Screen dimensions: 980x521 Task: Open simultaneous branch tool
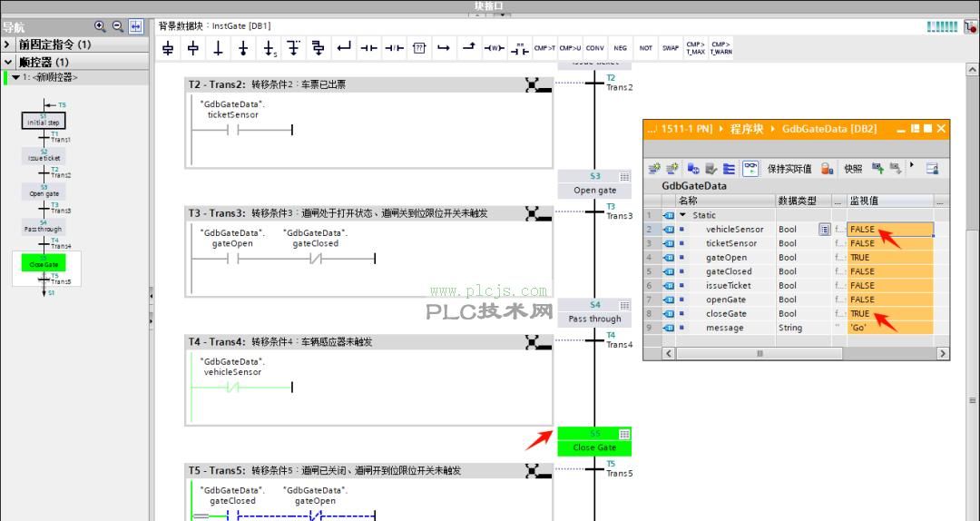pyautogui.click(x=318, y=47)
